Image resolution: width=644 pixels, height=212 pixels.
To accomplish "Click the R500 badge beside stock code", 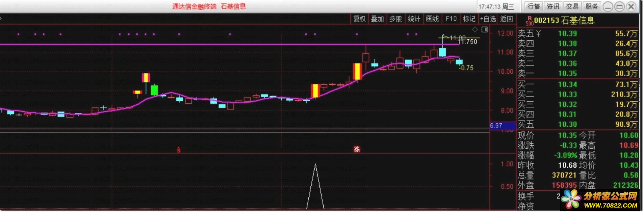I will [530, 21].
